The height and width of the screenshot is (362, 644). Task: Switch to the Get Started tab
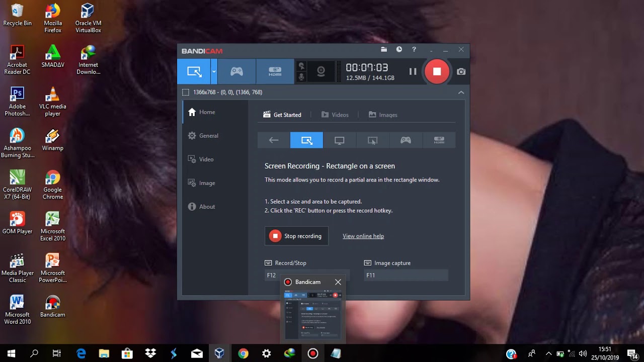(x=282, y=115)
